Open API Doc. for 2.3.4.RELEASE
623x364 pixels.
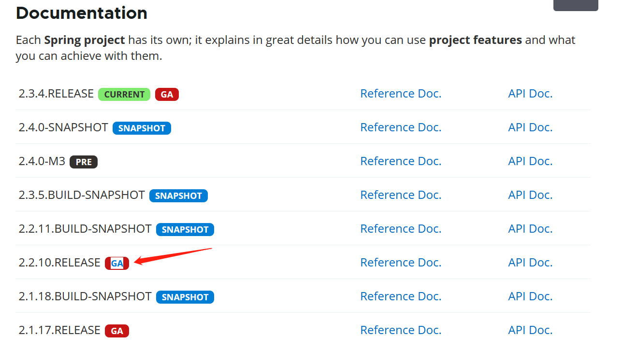(x=530, y=94)
